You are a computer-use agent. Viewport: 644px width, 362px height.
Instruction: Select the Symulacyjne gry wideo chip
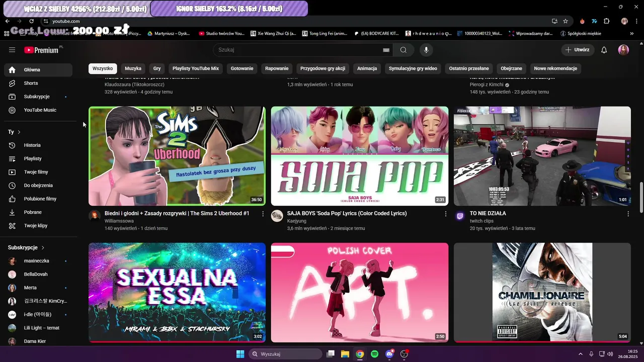coord(413,68)
